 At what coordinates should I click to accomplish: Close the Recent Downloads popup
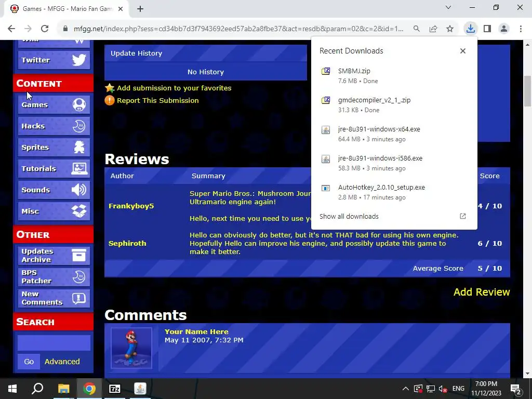(463, 51)
